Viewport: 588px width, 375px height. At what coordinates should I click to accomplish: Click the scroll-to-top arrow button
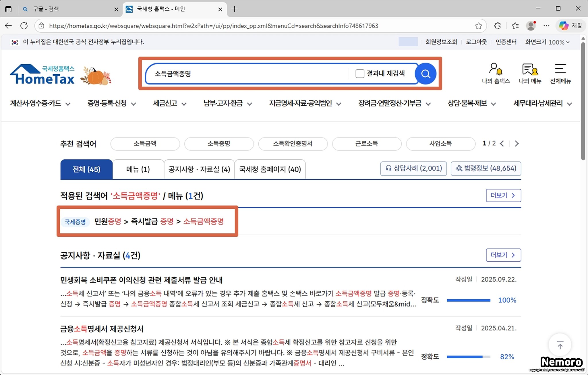click(x=560, y=345)
